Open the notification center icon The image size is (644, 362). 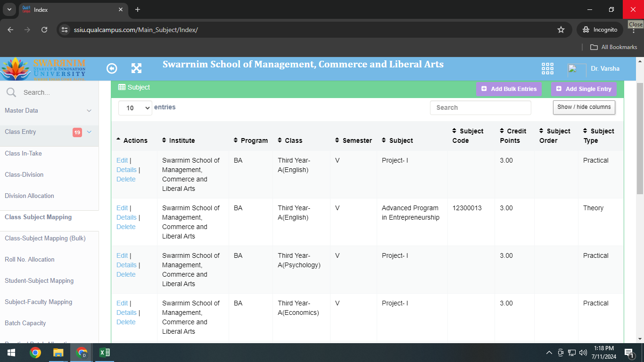[x=629, y=353]
